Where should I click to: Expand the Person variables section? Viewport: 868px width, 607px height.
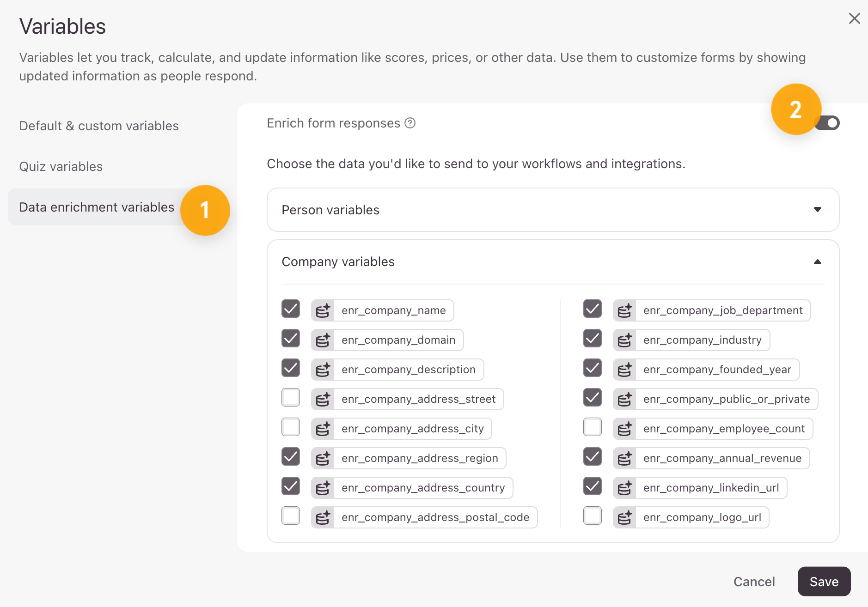pyautogui.click(x=817, y=210)
